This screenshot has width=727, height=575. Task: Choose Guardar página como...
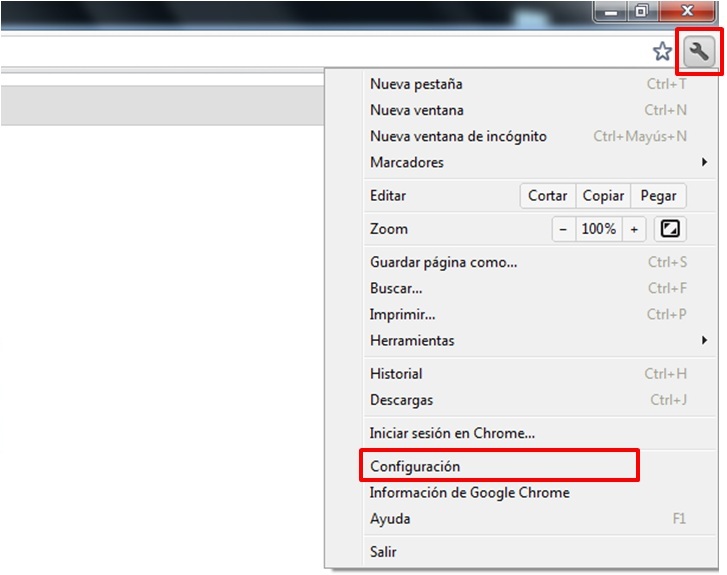point(443,262)
